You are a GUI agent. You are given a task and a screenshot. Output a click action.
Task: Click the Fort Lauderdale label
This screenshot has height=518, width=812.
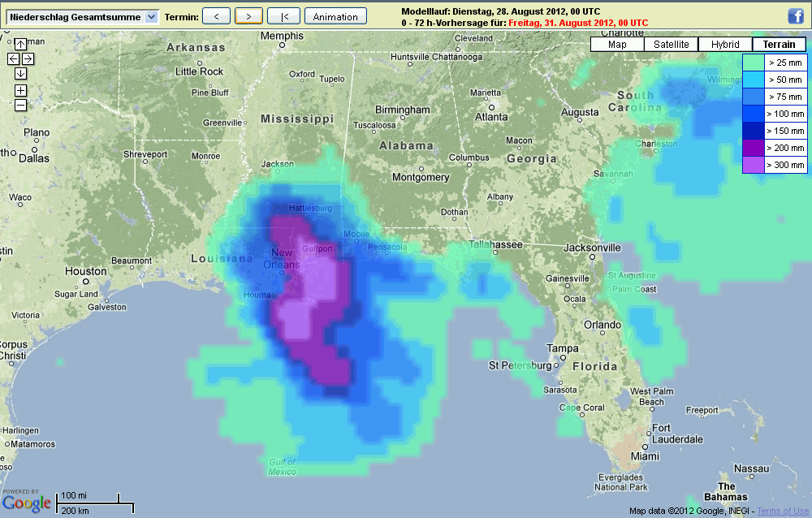pos(677,434)
